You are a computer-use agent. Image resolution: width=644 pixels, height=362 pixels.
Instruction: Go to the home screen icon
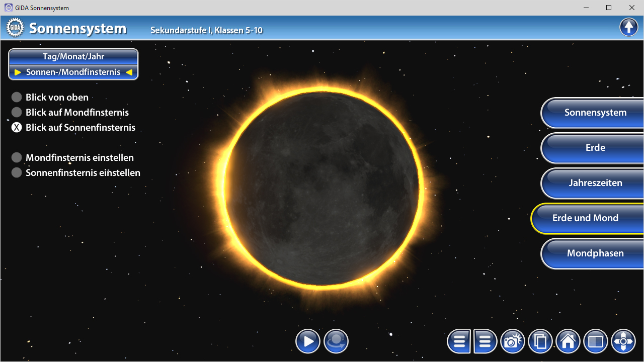pyautogui.click(x=568, y=342)
